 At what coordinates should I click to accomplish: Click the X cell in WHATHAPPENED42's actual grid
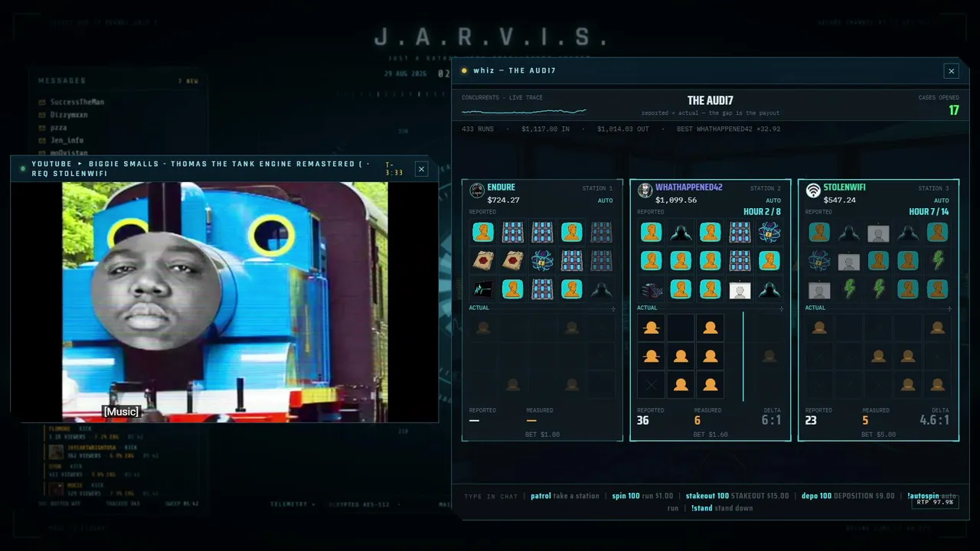click(x=652, y=385)
